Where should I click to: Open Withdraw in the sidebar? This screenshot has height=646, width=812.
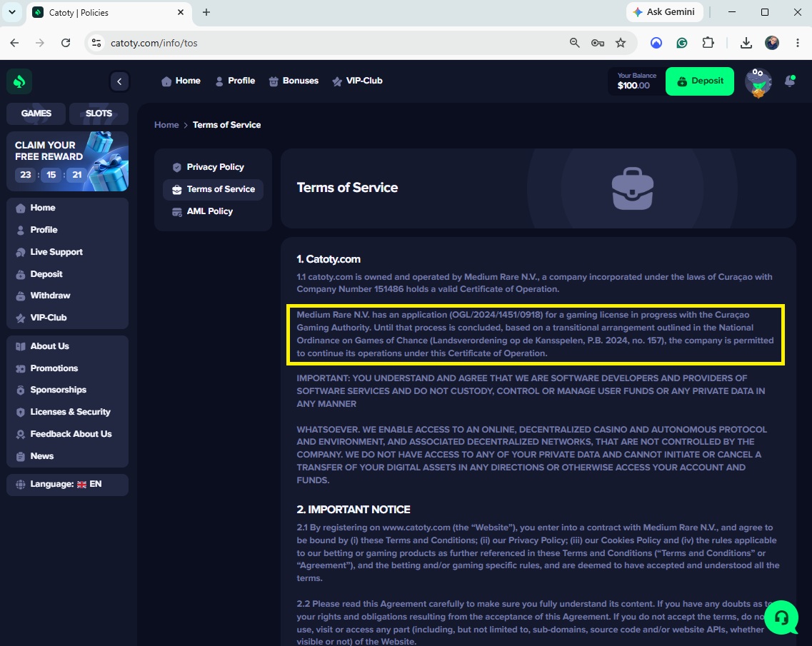point(67,296)
